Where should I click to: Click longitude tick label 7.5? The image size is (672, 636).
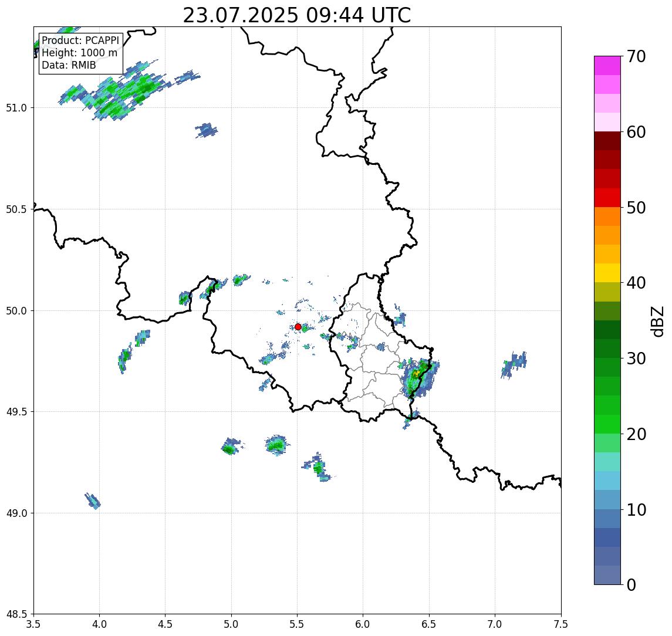[x=561, y=624]
